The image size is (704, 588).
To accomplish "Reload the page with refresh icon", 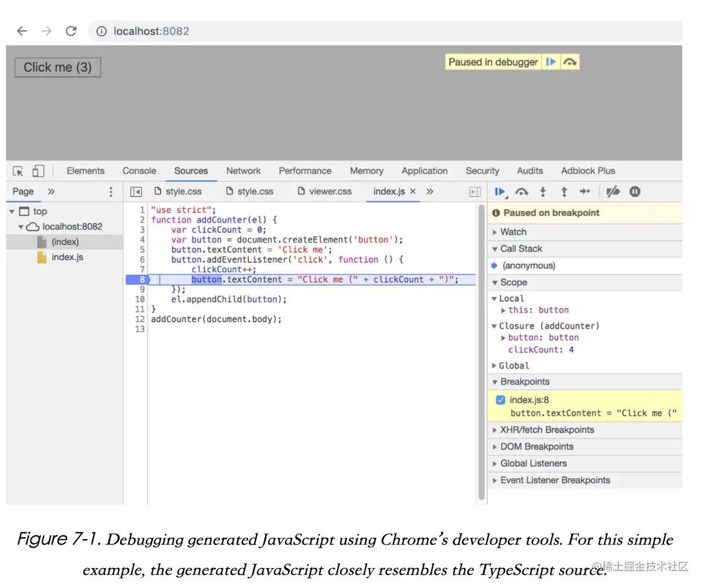I will click(x=71, y=31).
